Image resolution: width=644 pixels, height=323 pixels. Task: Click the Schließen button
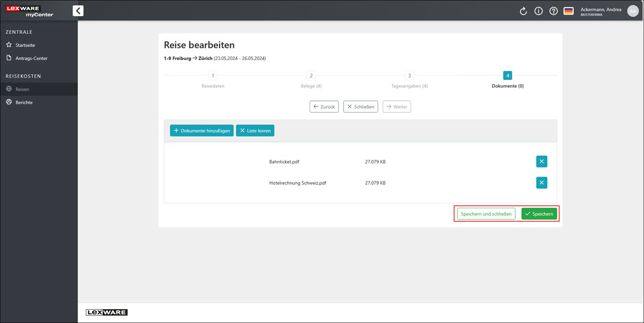pos(361,107)
